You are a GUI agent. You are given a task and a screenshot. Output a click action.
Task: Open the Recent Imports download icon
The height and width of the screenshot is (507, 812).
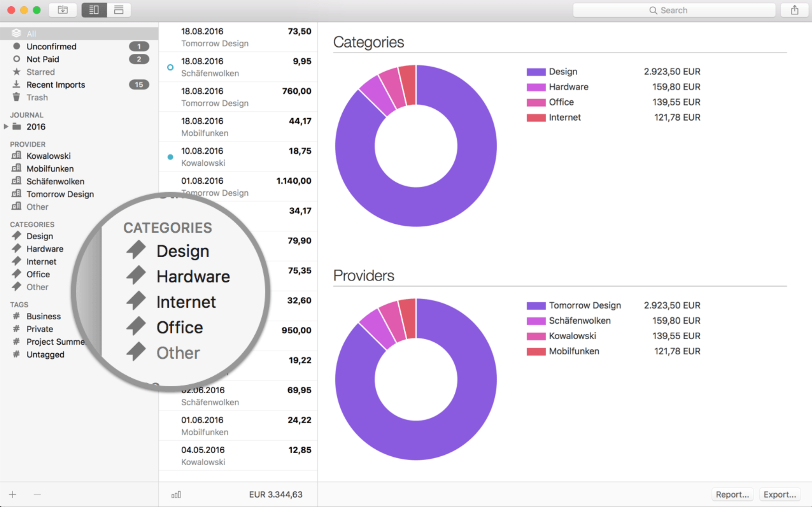(17, 84)
